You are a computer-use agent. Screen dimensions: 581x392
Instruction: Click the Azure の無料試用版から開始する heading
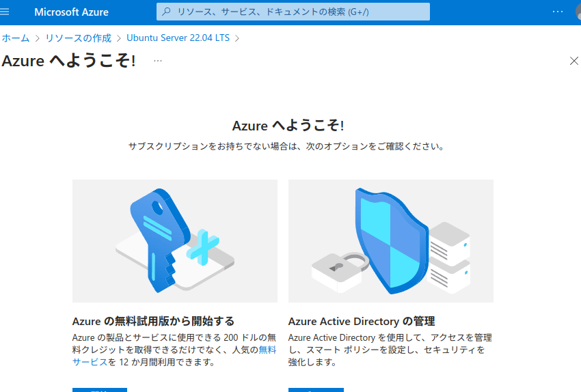(x=153, y=321)
